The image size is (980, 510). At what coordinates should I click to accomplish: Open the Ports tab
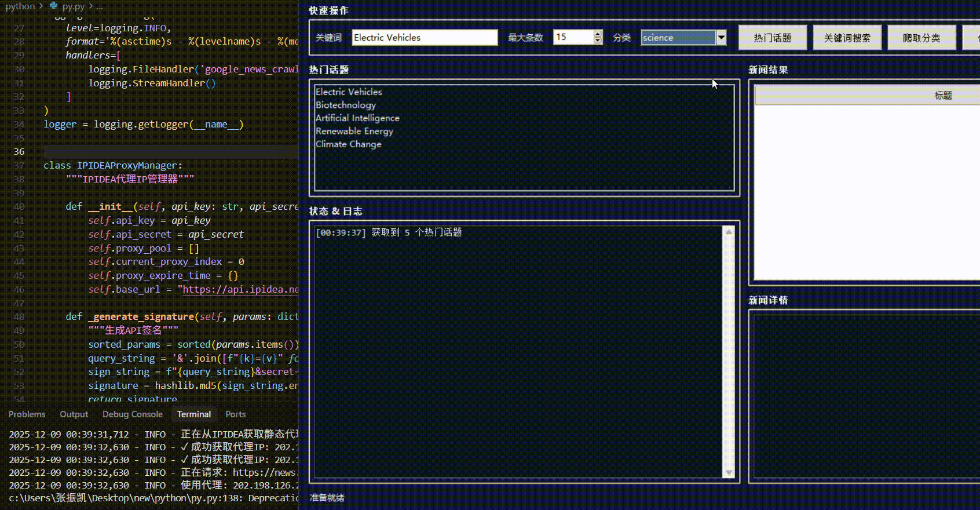pos(235,414)
